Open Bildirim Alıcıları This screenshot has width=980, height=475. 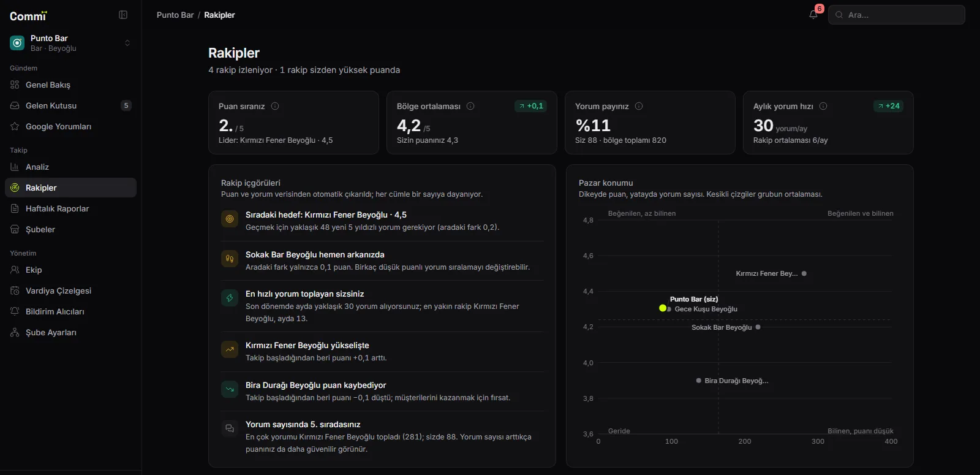click(x=70, y=311)
